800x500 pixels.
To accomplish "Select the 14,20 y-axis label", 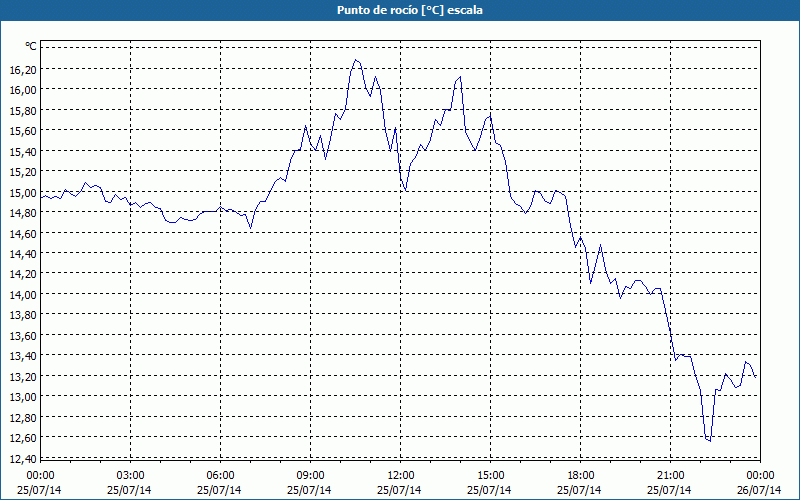I will point(23,274).
